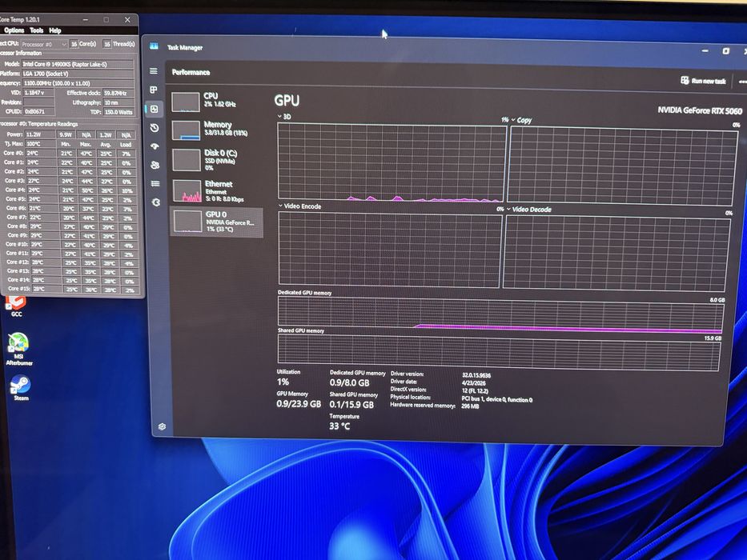Open Core Temp Help menu

pyautogui.click(x=54, y=30)
